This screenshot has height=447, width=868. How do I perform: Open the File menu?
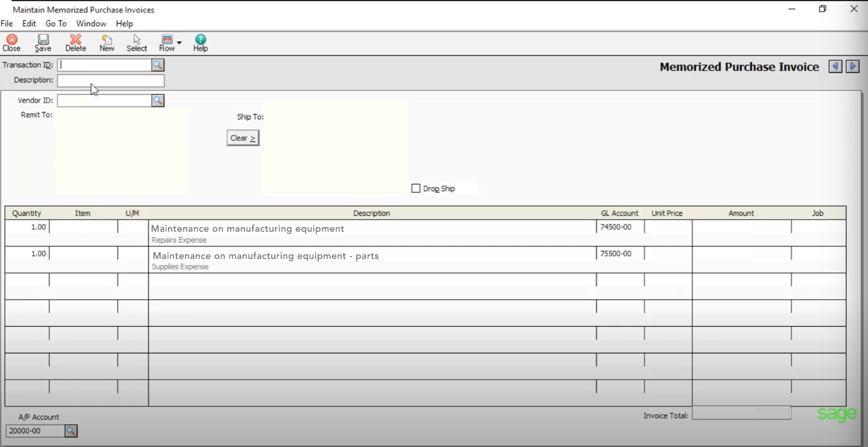(x=7, y=23)
